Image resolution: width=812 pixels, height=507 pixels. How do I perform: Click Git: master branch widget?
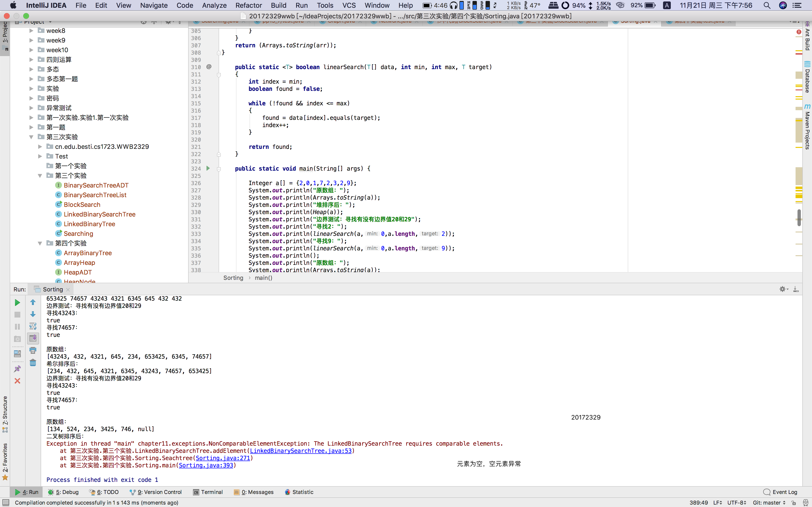(769, 502)
